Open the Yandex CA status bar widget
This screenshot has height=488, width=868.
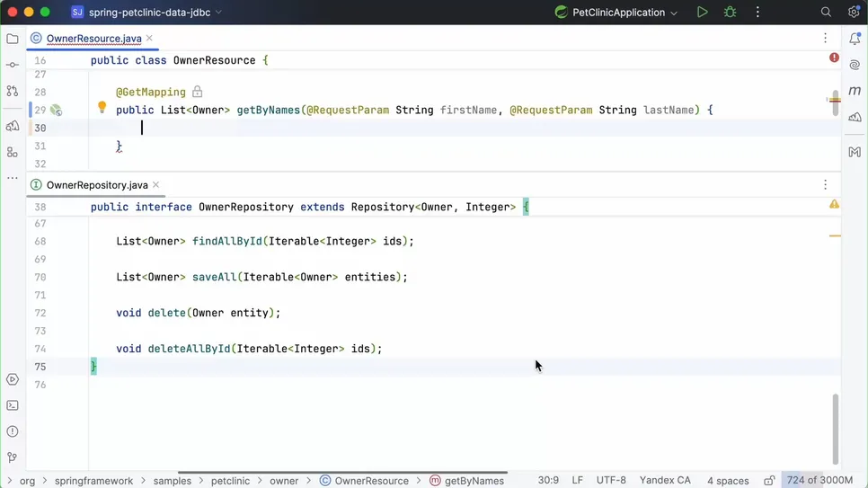coord(665,480)
